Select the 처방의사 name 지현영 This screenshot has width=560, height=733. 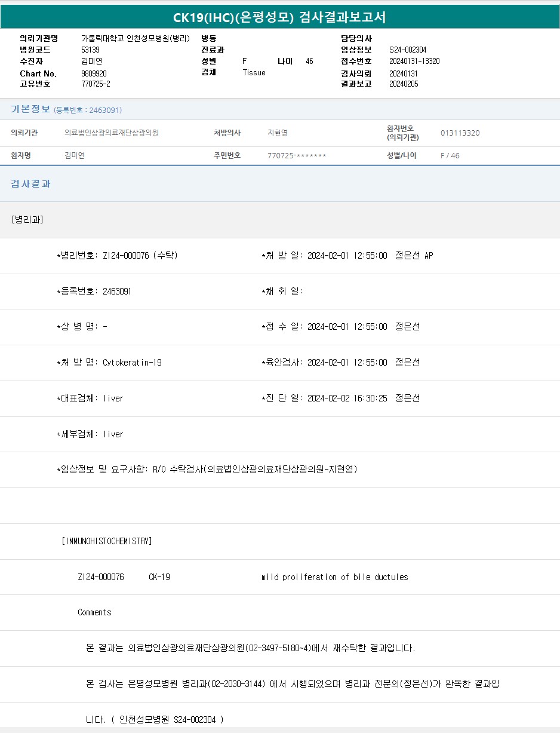point(277,133)
